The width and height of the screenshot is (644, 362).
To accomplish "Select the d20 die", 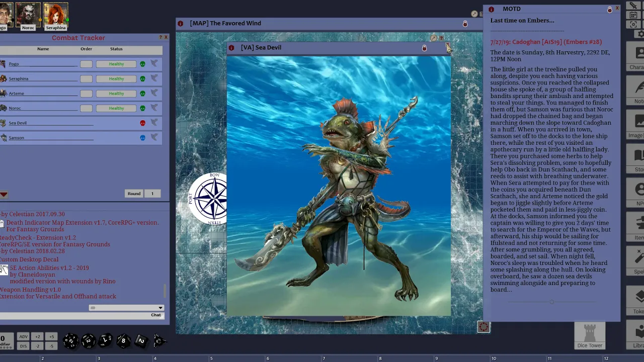I will coord(71,341).
